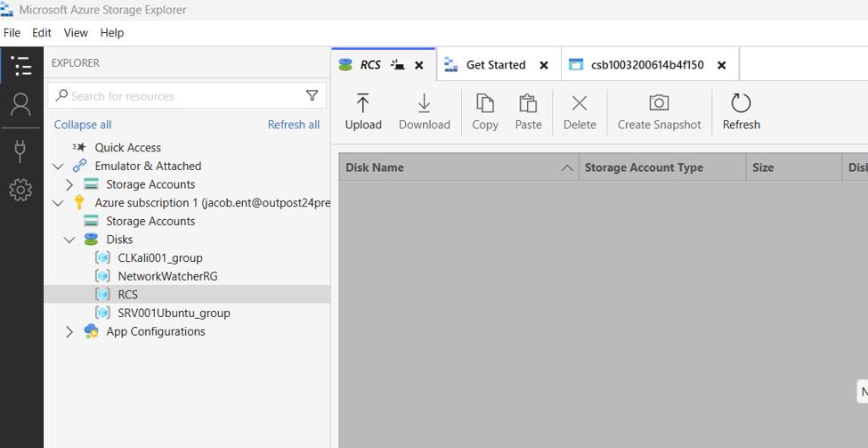The width and height of the screenshot is (868, 448).
Task: Open the Explorer panel icon in sidebar
Action: tap(21, 65)
